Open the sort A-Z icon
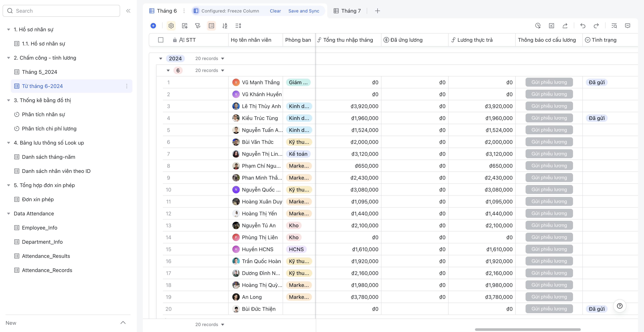 225,26
